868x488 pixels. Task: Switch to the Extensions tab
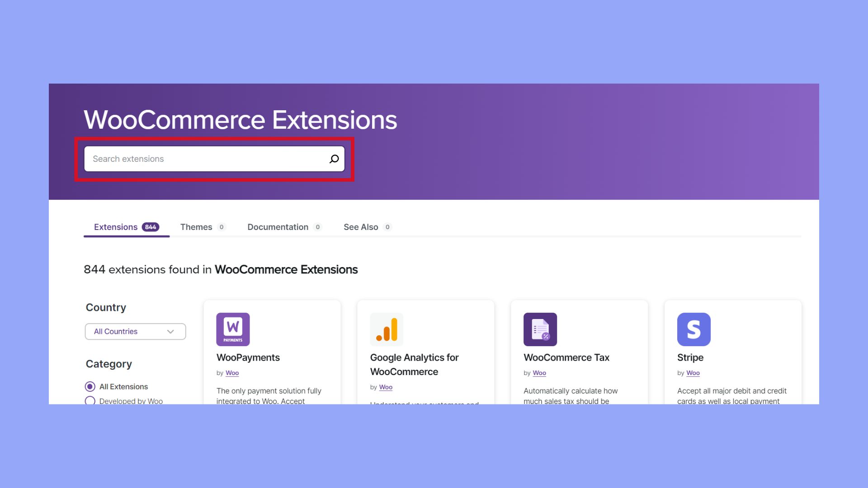click(127, 227)
